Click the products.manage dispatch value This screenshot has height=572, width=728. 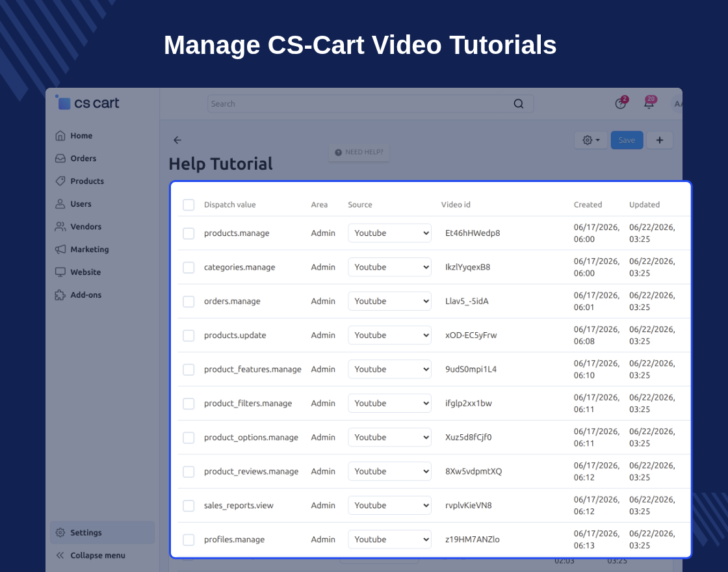(x=237, y=233)
